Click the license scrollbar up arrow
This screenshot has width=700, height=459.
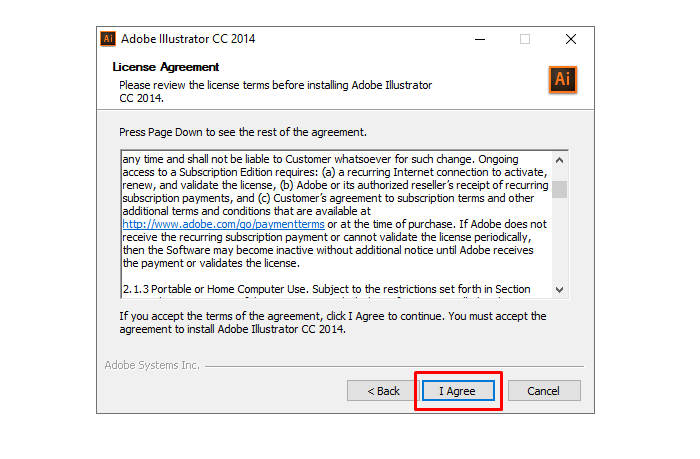click(x=560, y=159)
